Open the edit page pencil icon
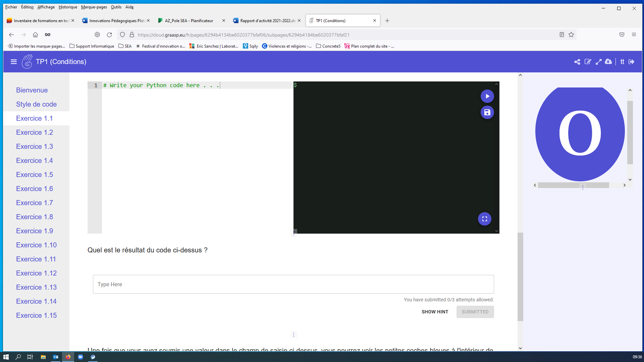Screen dimensions: 644x362 point(588,62)
